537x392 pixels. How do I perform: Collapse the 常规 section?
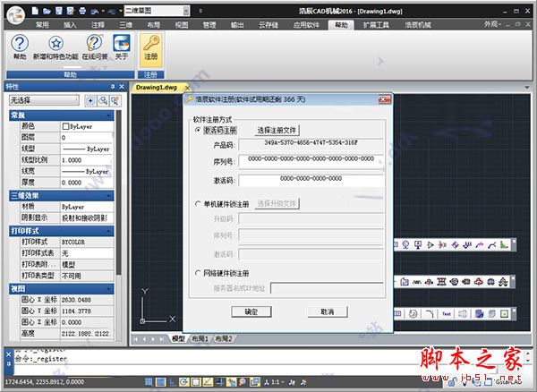click(109, 115)
